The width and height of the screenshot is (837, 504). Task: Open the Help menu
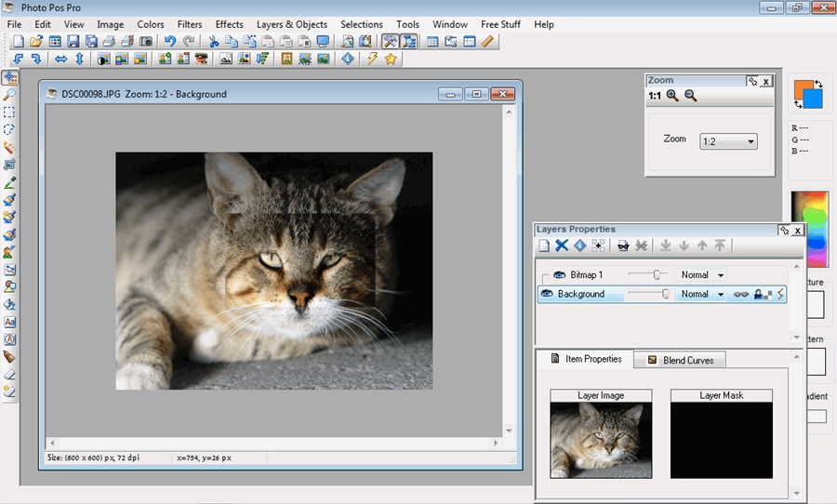pyautogui.click(x=544, y=24)
